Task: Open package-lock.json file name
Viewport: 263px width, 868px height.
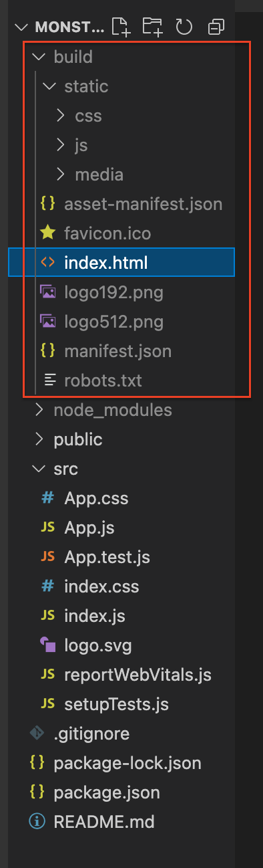Action: (x=127, y=764)
